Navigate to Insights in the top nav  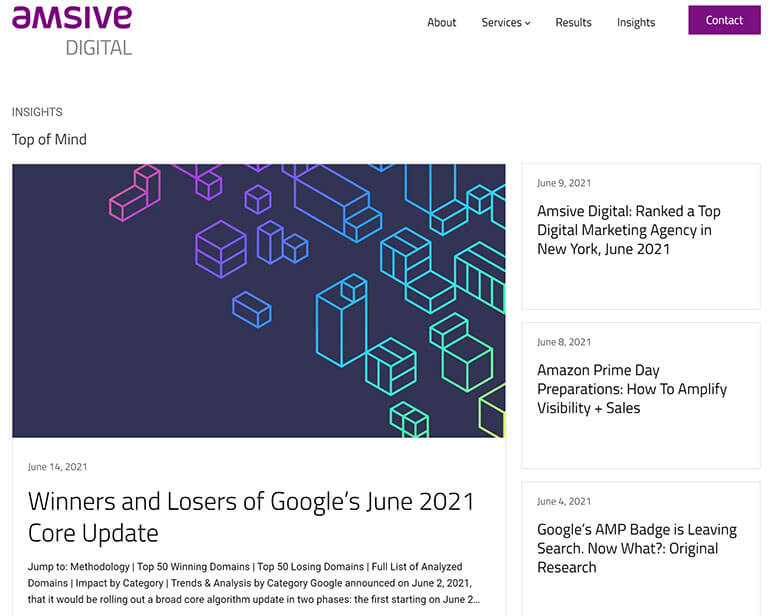(x=636, y=22)
